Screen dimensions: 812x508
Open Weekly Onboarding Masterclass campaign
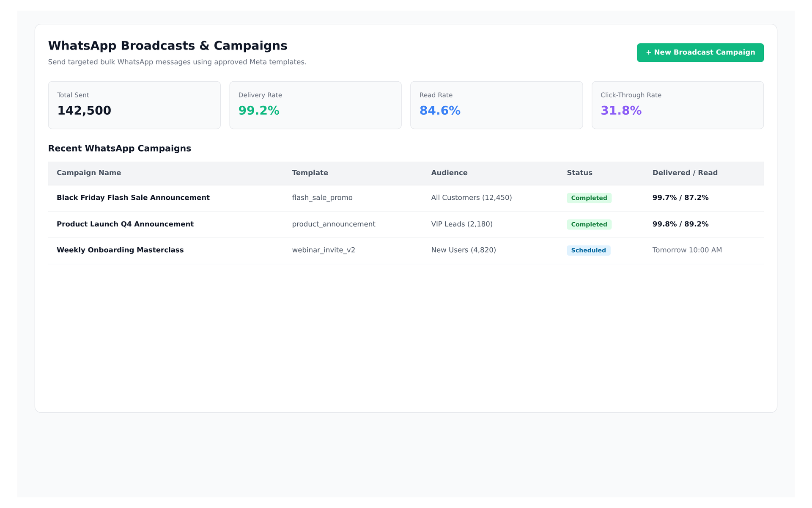coord(120,250)
